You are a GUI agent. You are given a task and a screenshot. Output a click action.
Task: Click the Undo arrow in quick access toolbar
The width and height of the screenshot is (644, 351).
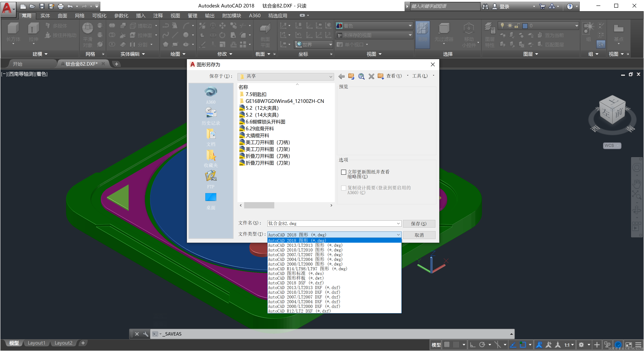pyautogui.click(x=70, y=6)
